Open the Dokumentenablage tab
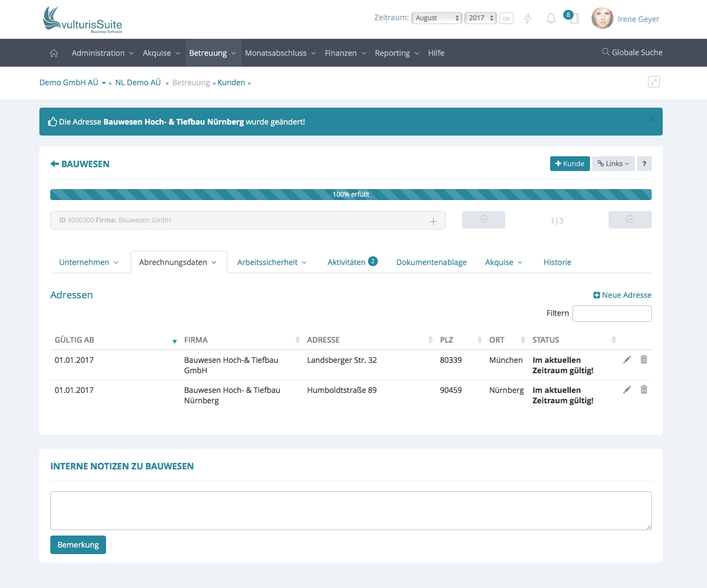 [431, 262]
